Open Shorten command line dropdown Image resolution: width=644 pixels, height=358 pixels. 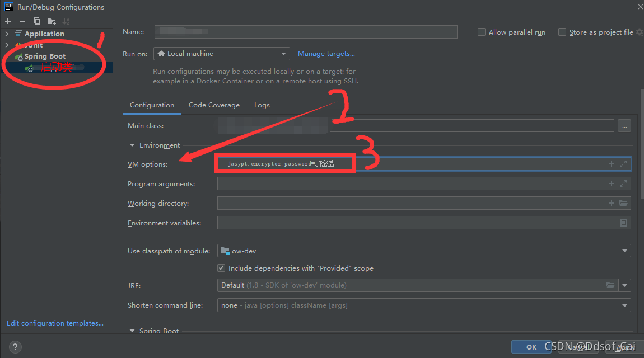[424, 305]
